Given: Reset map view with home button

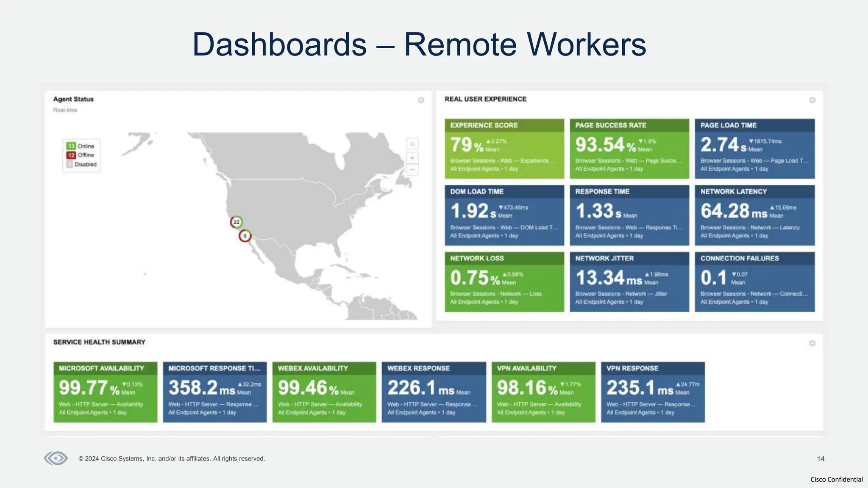Looking at the screenshot, I should point(412,144).
